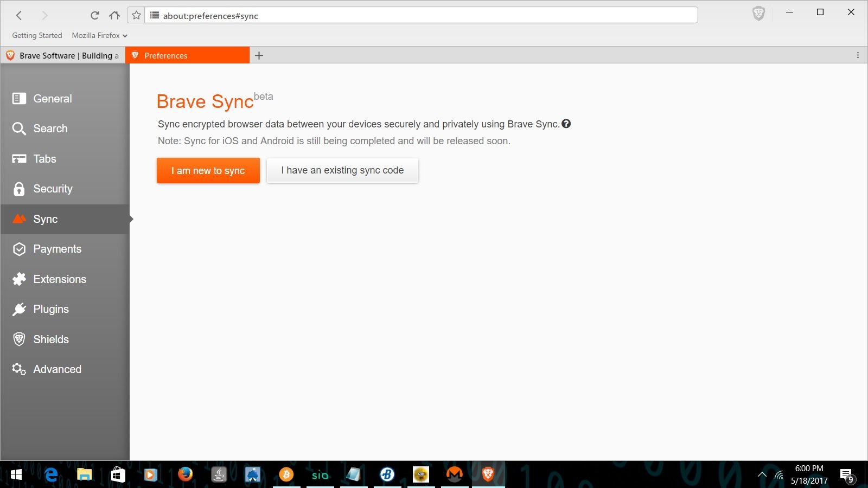Open the tab bar three-dot menu
The height and width of the screenshot is (488, 868).
pos(858,55)
